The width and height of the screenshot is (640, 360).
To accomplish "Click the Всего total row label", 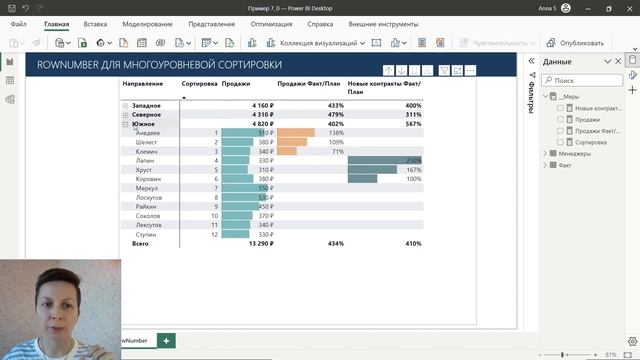I will [x=140, y=244].
